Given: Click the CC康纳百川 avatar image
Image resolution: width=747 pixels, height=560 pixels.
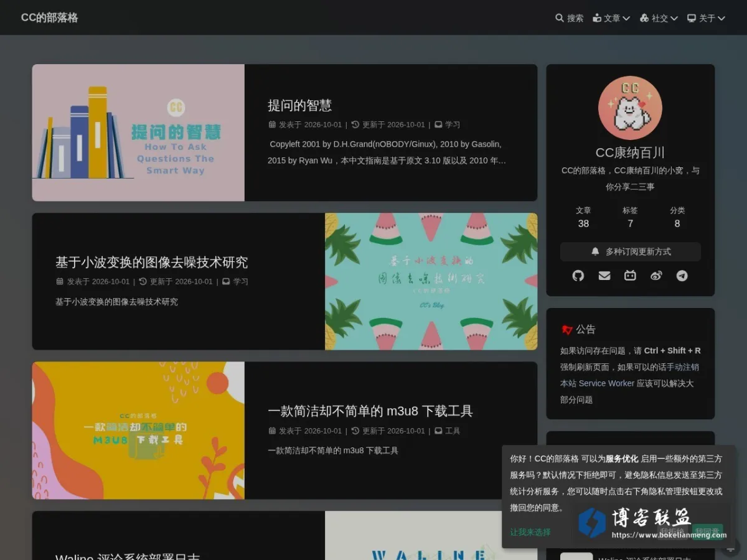Looking at the screenshot, I should coord(630,108).
